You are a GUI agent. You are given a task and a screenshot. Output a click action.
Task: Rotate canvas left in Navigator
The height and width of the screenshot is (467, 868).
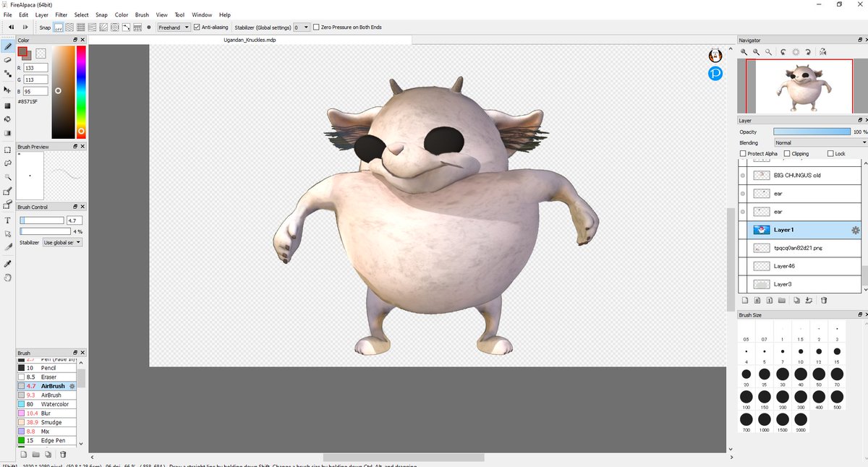pos(783,52)
